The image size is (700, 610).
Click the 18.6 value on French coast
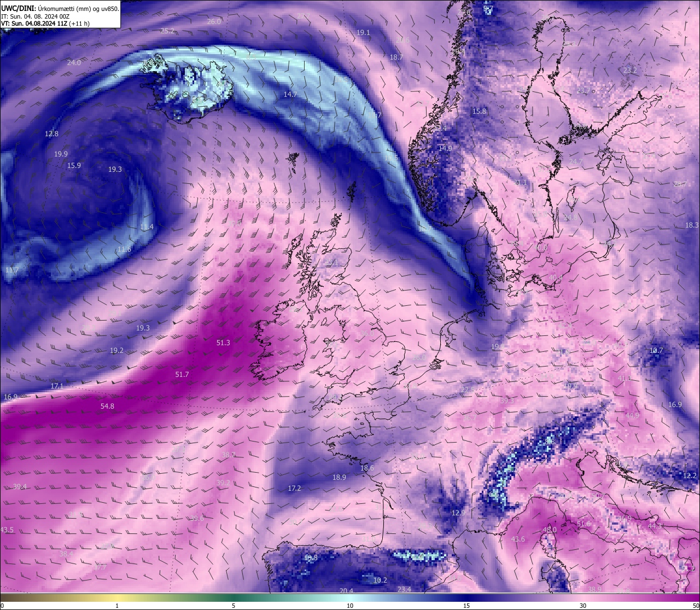point(367,468)
